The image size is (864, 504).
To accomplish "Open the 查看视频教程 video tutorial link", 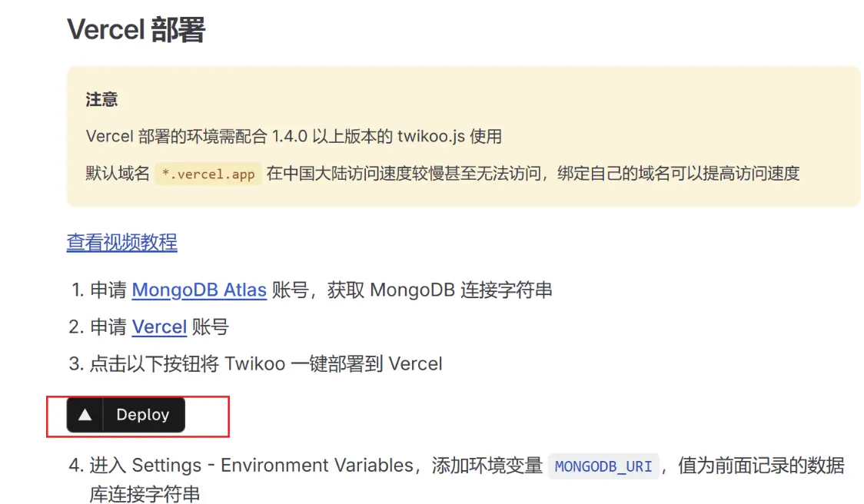I will [121, 243].
